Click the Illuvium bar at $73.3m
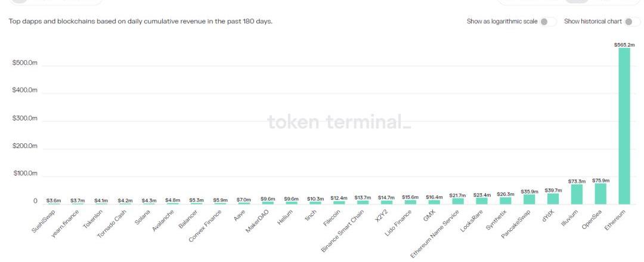This screenshot has width=644, height=262. point(577,194)
